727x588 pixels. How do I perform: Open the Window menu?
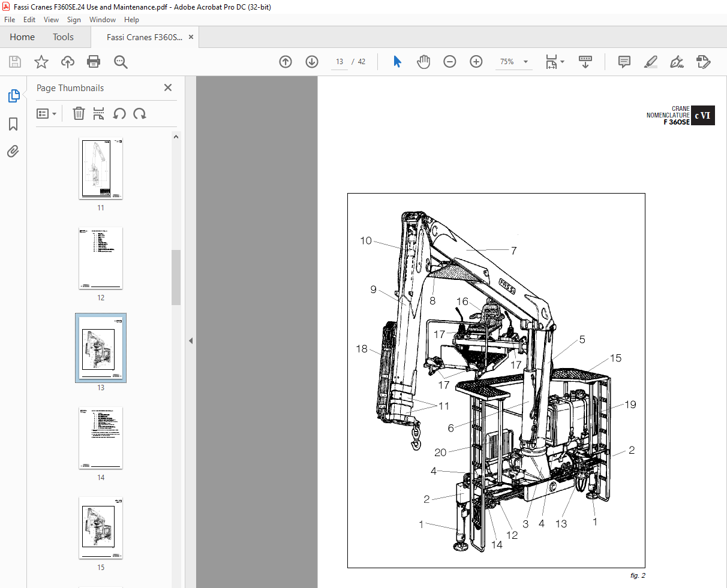tap(103, 20)
